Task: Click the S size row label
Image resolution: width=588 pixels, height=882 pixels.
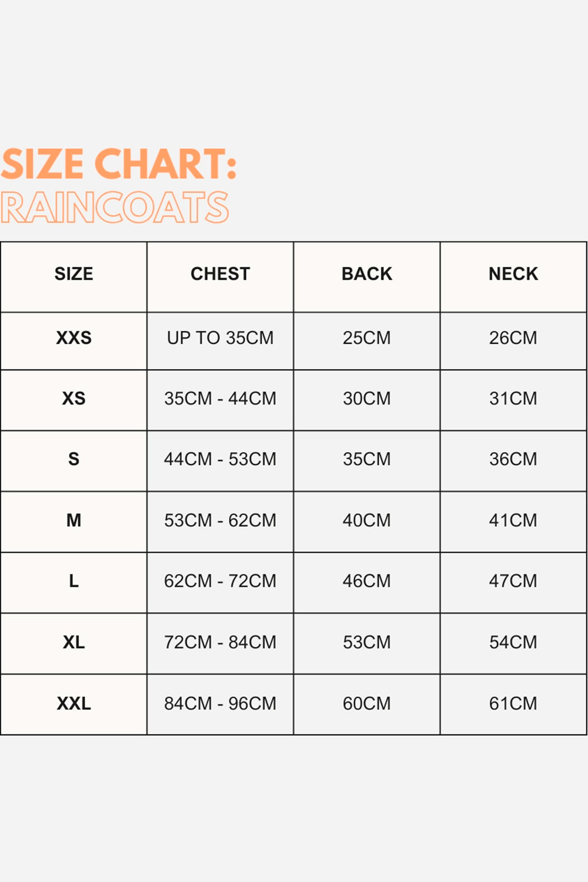Action: tap(73, 459)
